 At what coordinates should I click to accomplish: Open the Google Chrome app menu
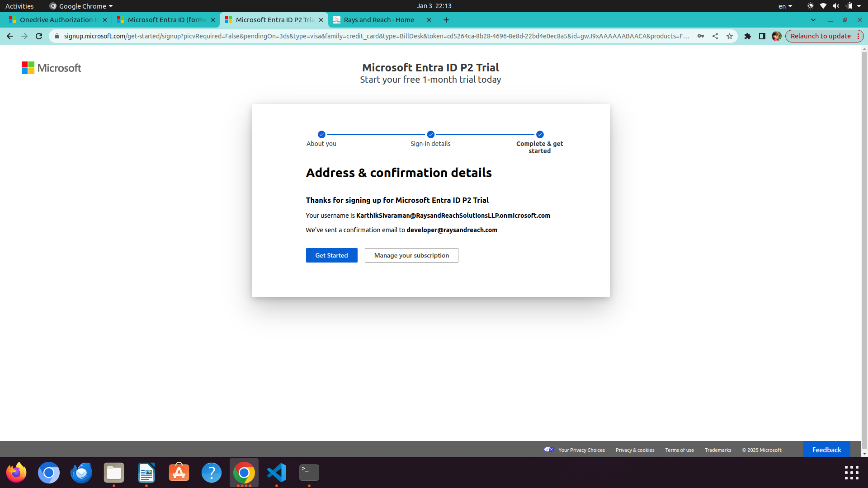click(x=81, y=6)
